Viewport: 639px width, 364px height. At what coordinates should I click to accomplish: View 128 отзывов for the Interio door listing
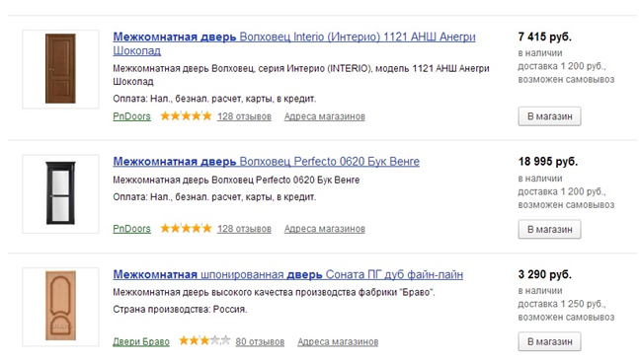pyautogui.click(x=244, y=116)
